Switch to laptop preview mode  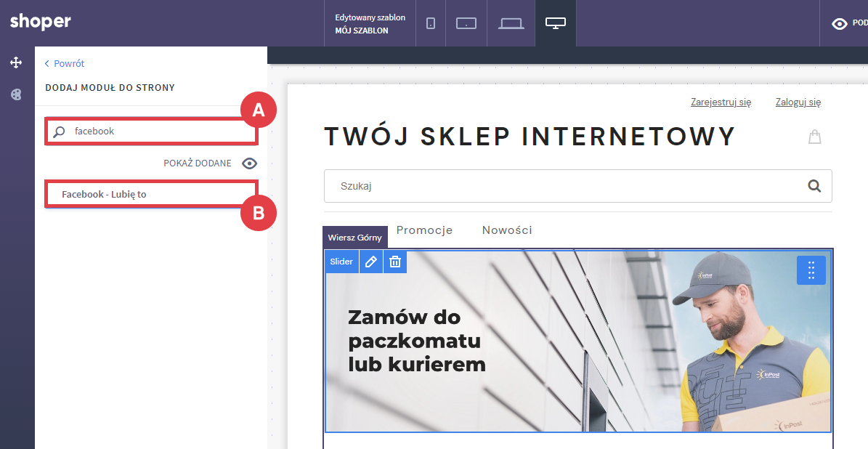(511, 23)
